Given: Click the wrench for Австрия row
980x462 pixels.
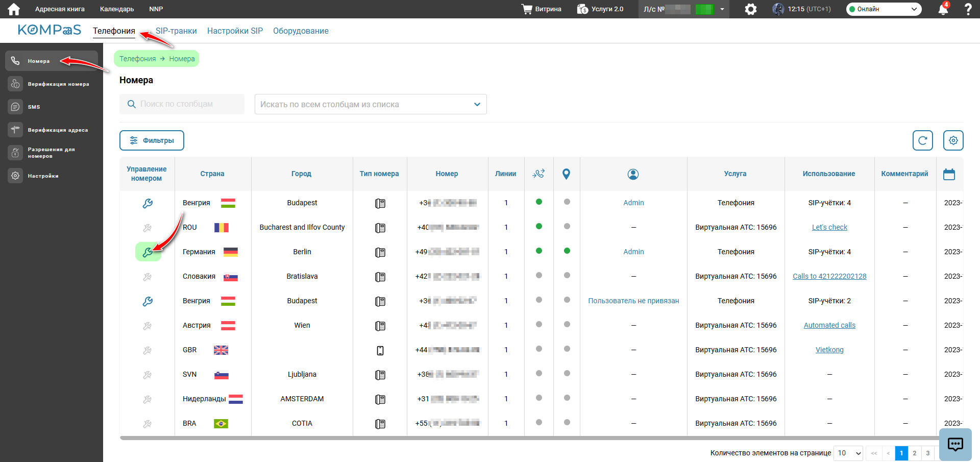Looking at the screenshot, I should coord(148,326).
